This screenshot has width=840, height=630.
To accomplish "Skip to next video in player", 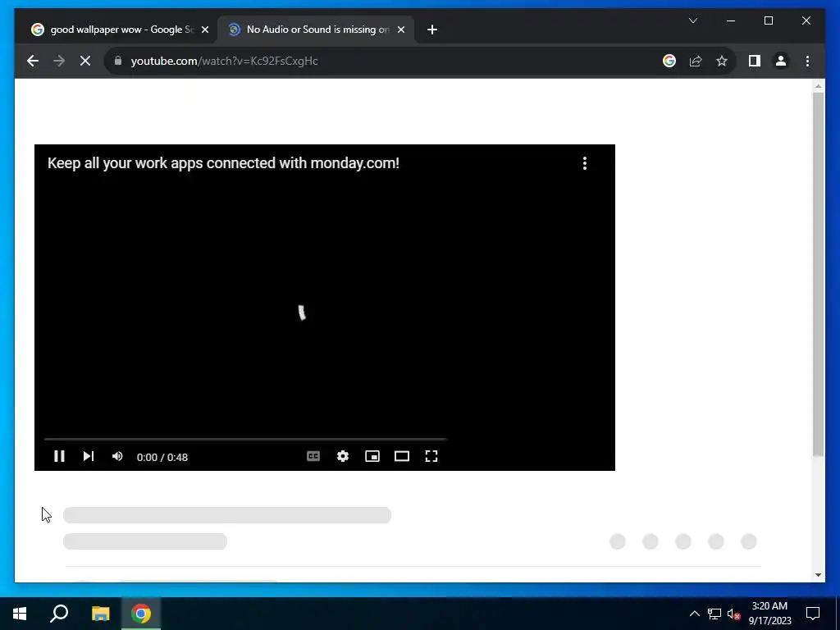I will coord(89,456).
